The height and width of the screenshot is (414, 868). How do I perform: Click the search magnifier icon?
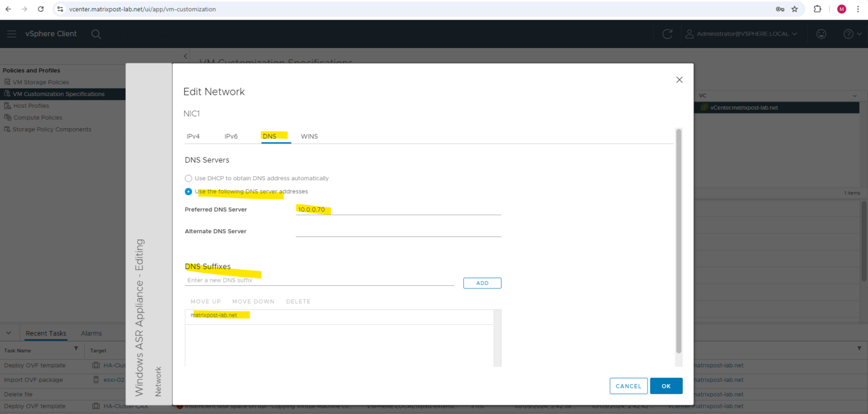[96, 34]
